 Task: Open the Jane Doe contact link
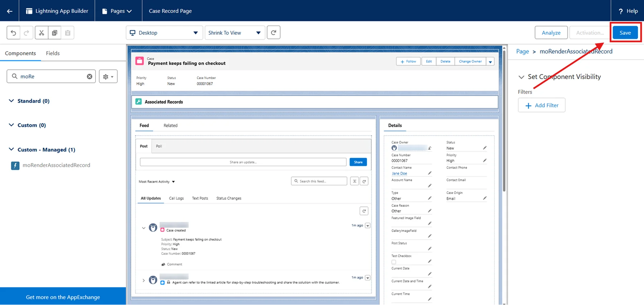[x=399, y=173]
